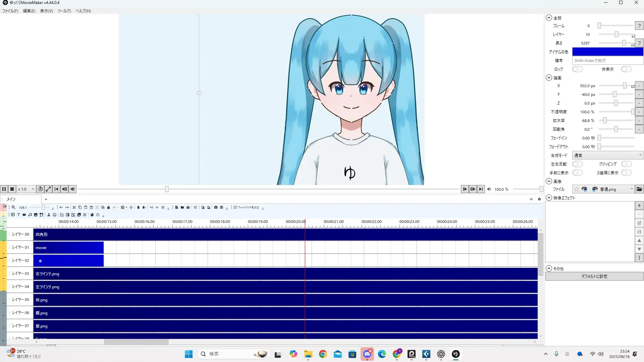This screenshot has width=644, height=362.
Task: Collapse the 描画 section
Action: (x=549, y=78)
